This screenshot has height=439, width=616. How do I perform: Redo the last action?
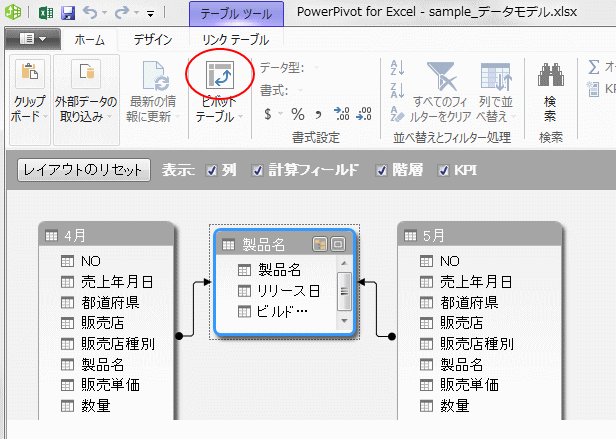122,13
